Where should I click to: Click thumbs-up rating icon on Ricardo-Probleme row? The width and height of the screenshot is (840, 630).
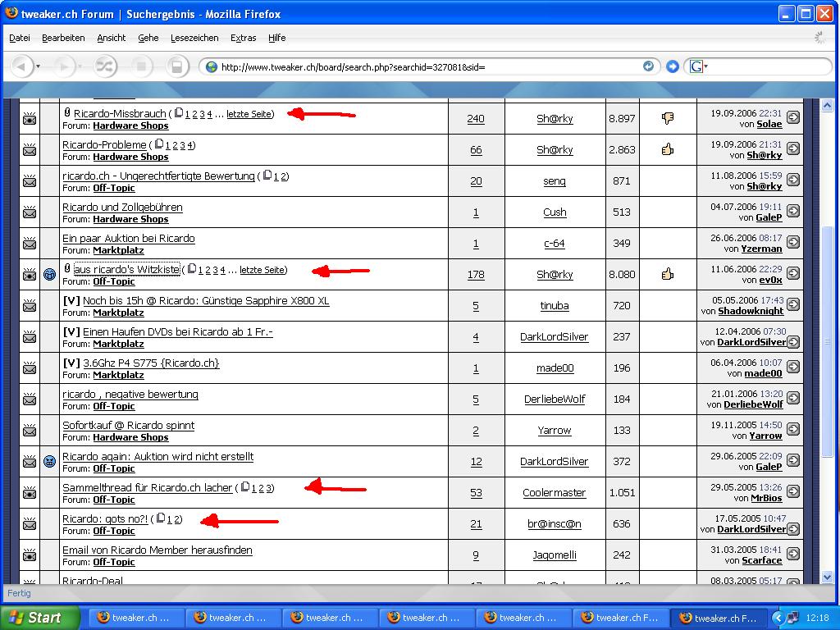(x=667, y=149)
